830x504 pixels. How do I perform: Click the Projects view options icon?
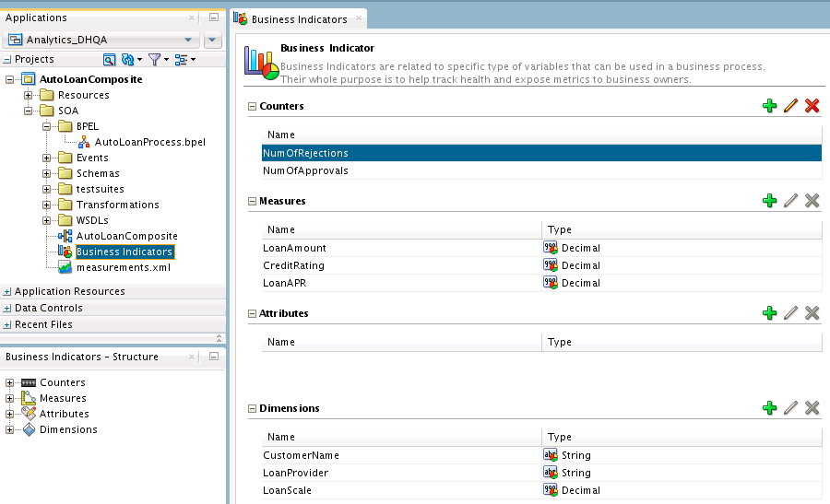pos(181,59)
